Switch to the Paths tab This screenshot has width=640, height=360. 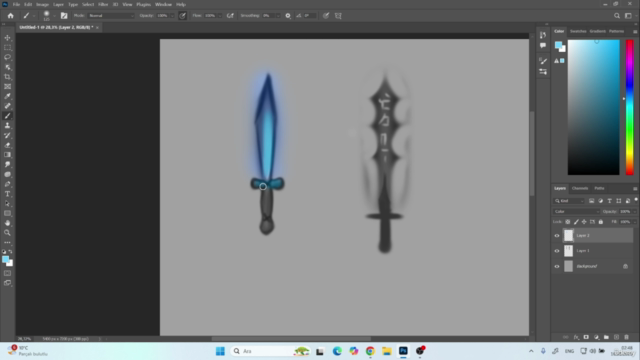click(599, 188)
